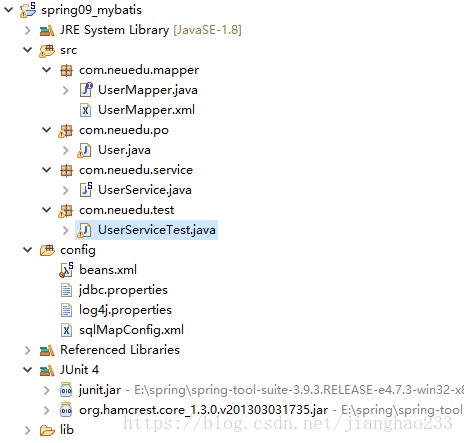This screenshot has height=443, width=464.
Task: Select the Referenced Libraries label
Action: [120, 350]
